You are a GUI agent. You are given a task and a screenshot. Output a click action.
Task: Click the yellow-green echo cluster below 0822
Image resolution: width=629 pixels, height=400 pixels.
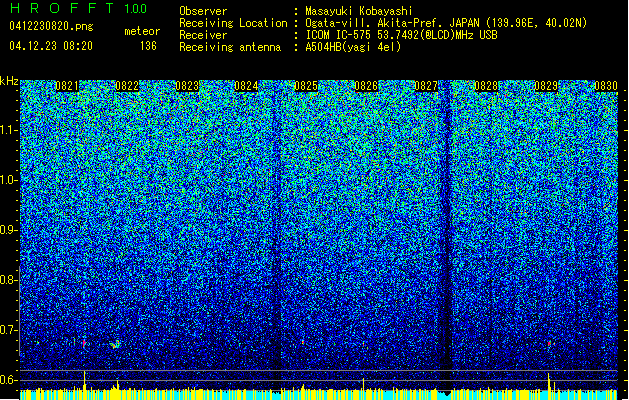tap(116, 345)
